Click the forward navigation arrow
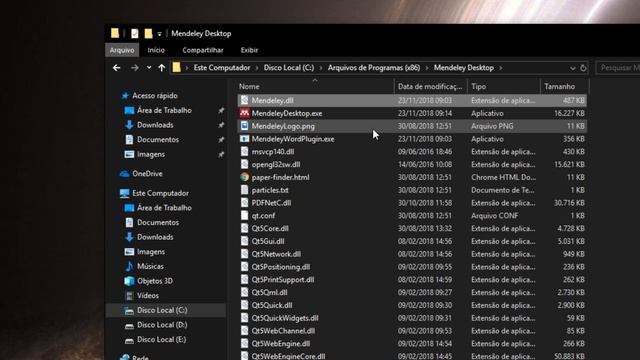The width and height of the screenshot is (640, 360). 134,68
